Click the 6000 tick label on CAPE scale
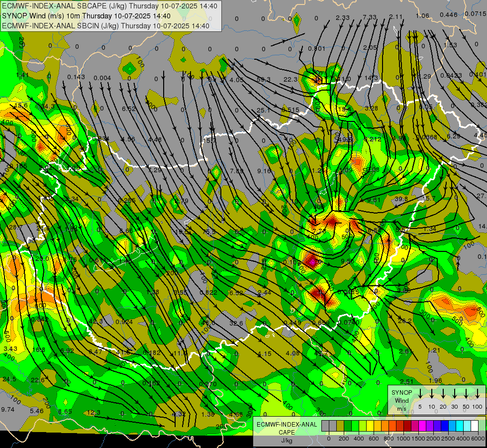The height and width of the screenshot is (448, 487). (x=478, y=439)
